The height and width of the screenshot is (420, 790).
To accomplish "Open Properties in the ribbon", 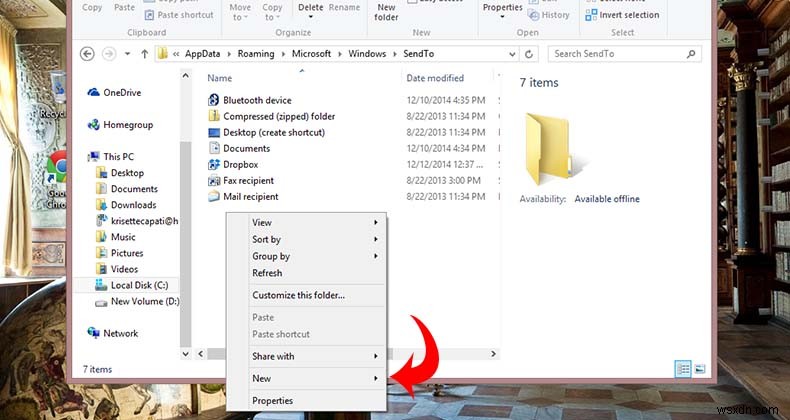I will (502, 11).
